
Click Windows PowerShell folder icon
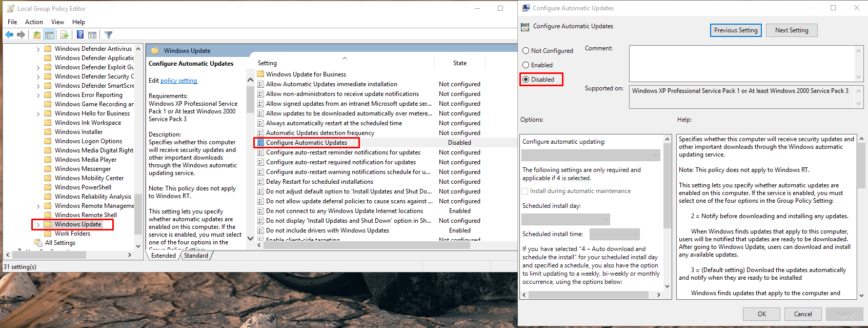coord(48,187)
